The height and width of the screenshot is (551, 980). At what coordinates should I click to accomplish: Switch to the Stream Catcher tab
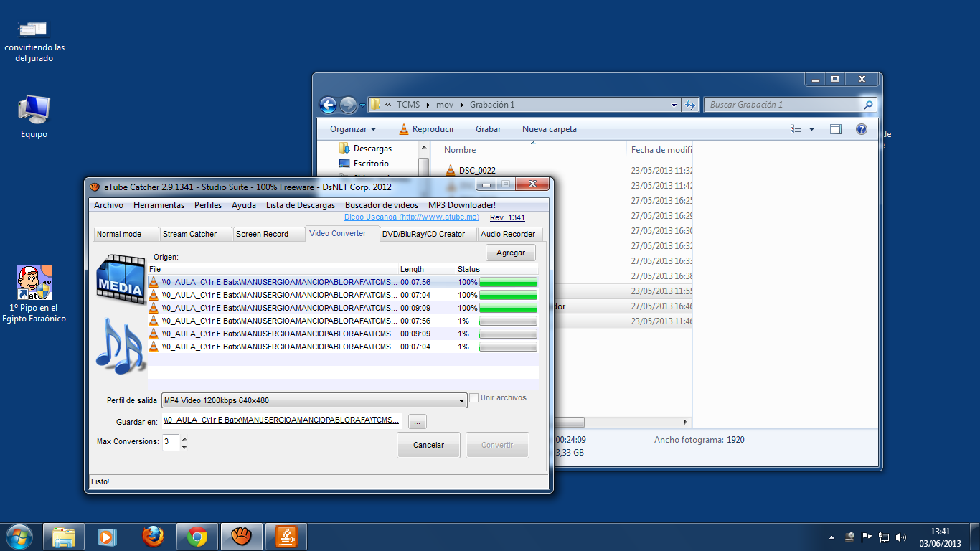pos(196,234)
